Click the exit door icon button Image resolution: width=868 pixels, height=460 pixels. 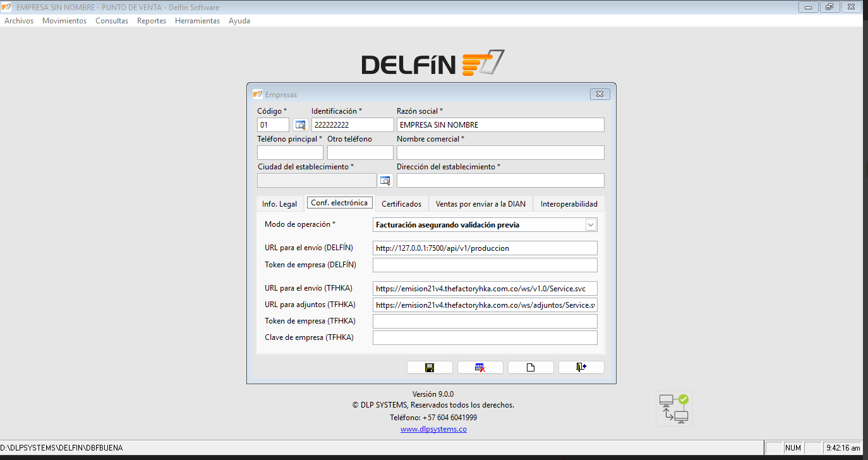(x=581, y=368)
